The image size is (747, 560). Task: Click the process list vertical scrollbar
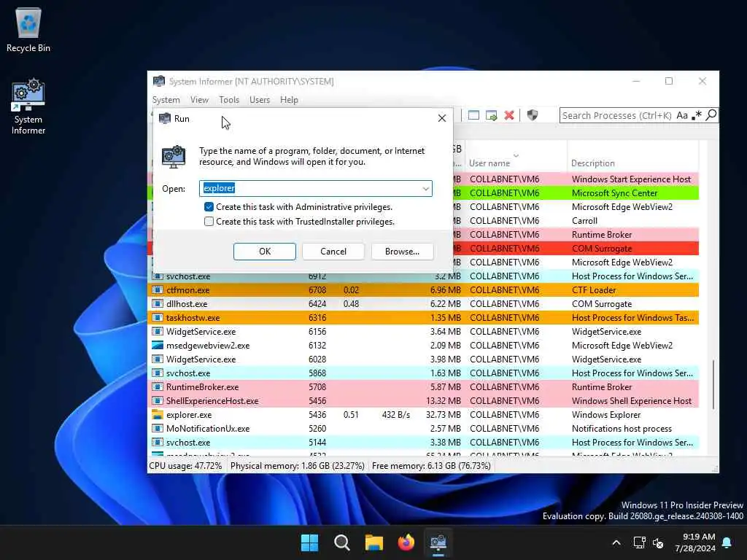coord(713,384)
